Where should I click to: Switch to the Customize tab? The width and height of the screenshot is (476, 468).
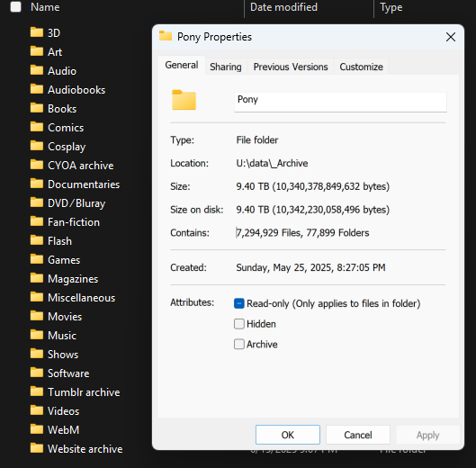point(361,67)
